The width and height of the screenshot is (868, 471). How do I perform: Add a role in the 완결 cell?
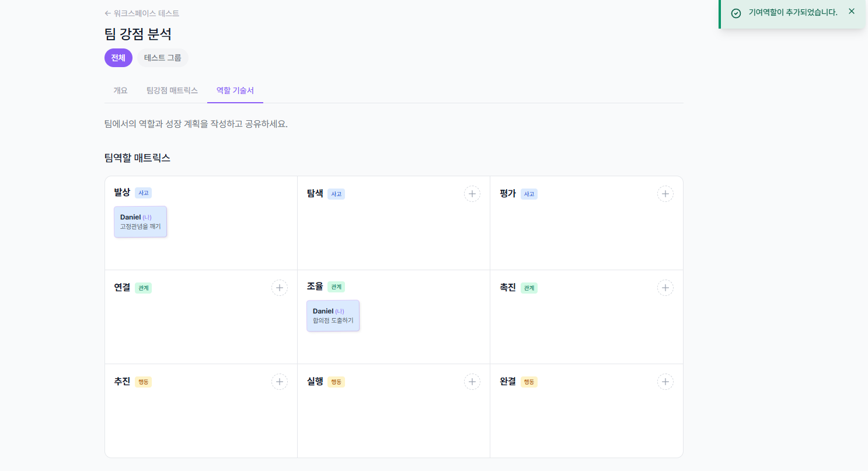(665, 381)
